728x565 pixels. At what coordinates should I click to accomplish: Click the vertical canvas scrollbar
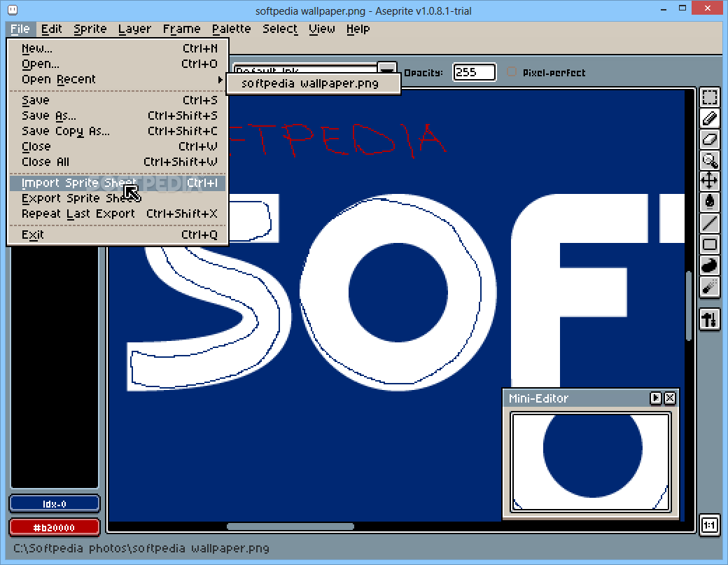(689, 307)
